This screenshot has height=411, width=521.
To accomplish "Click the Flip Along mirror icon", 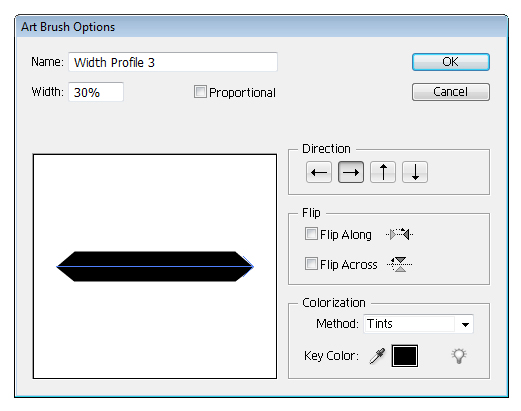I will point(400,234).
